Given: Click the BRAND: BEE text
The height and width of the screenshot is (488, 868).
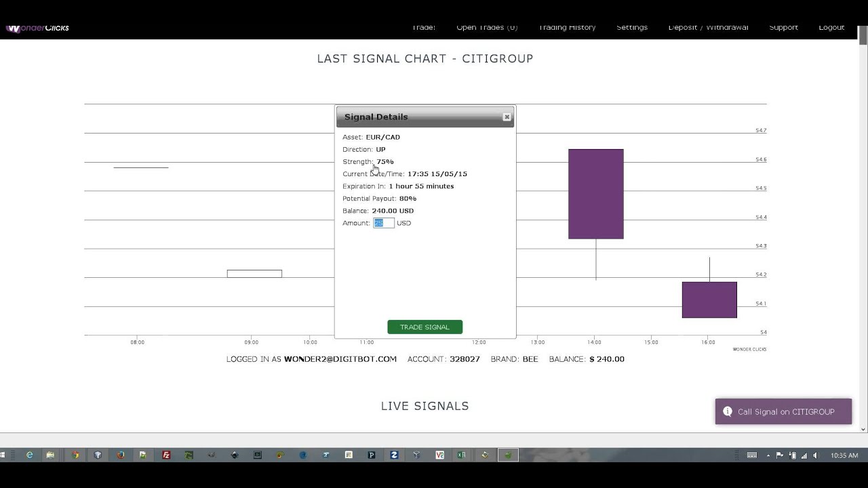Looking at the screenshot, I should (x=514, y=359).
